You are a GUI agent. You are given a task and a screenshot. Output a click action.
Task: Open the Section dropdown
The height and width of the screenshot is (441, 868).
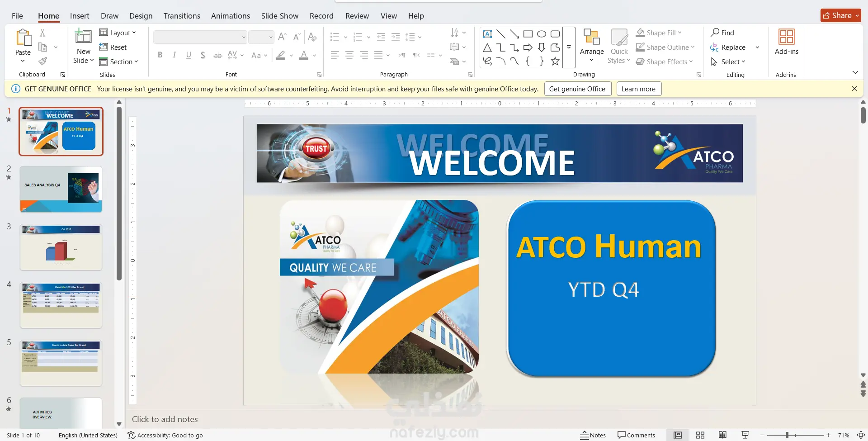coord(119,62)
